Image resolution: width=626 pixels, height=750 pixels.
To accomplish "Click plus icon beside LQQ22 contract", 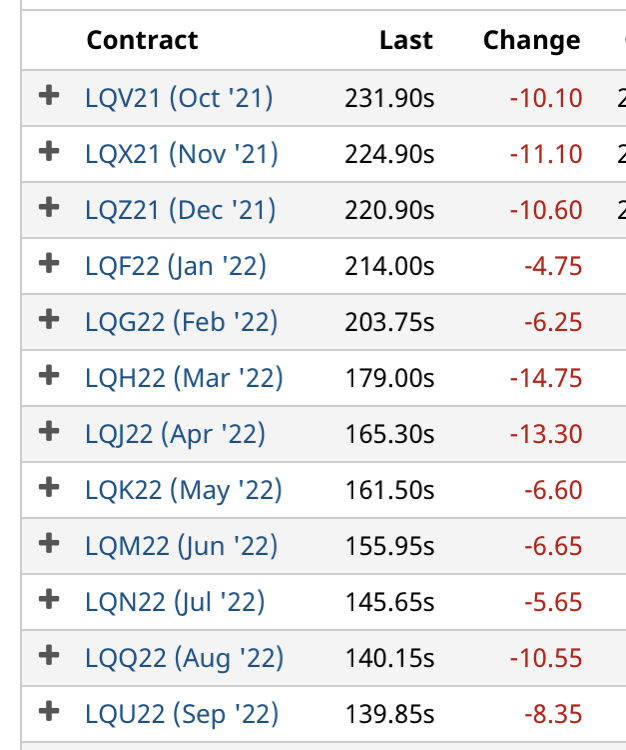I will 49,655.
